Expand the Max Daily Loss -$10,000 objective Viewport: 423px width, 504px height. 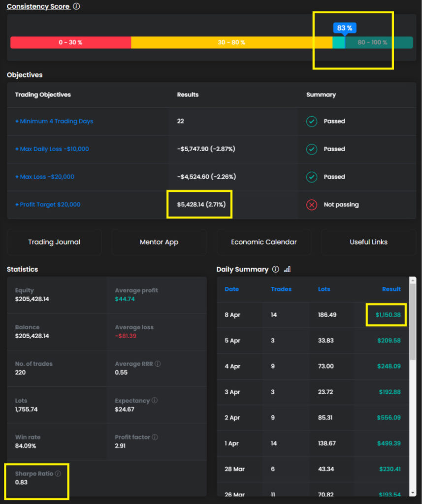click(x=52, y=149)
